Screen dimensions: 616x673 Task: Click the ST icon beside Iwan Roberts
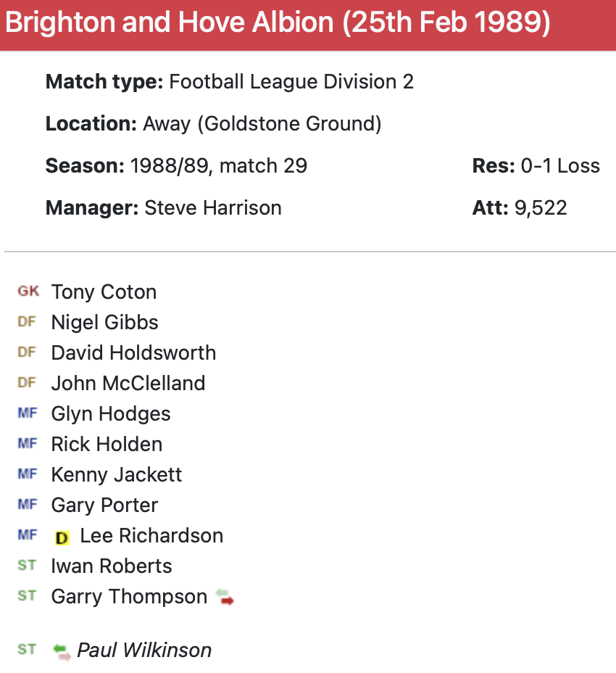pyautogui.click(x=27, y=566)
